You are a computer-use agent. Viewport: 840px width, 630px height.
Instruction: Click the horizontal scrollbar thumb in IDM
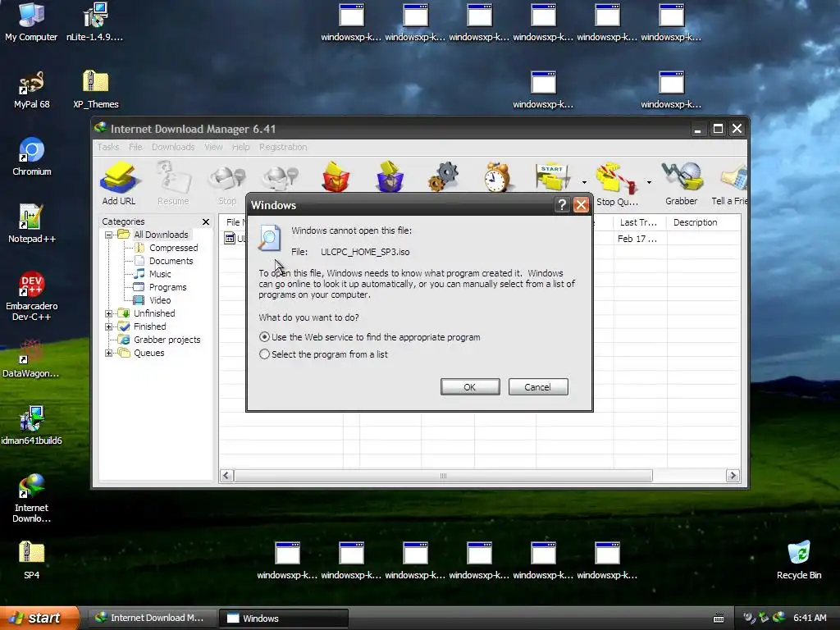click(443, 476)
